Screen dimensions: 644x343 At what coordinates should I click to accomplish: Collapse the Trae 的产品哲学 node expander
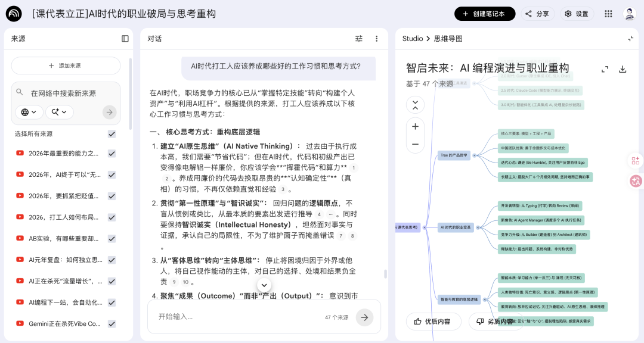click(x=474, y=155)
